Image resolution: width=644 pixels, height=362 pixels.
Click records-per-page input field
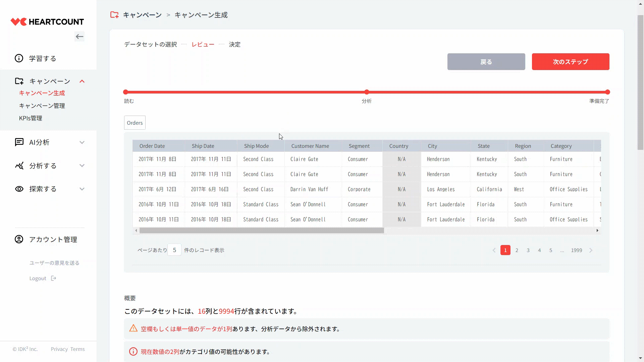(x=174, y=250)
